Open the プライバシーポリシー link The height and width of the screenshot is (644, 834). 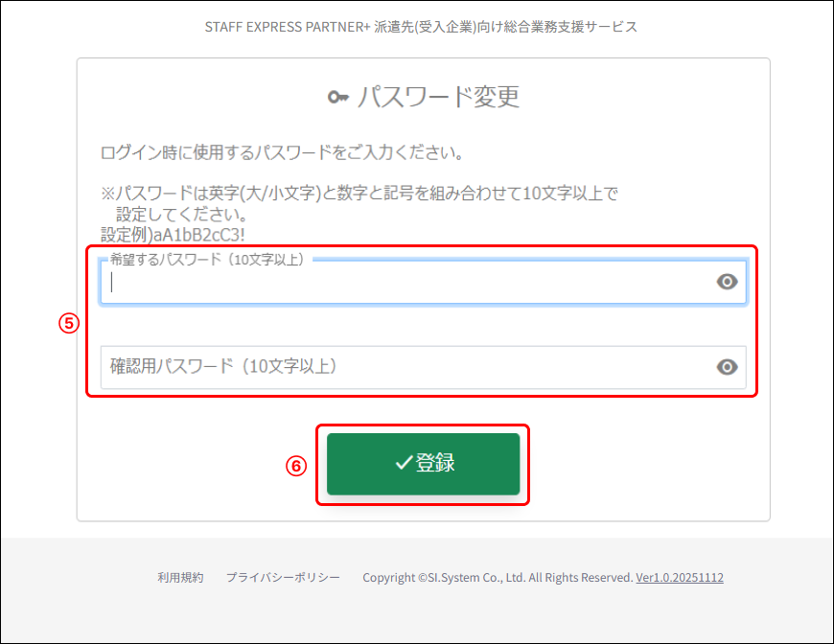click(x=283, y=578)
